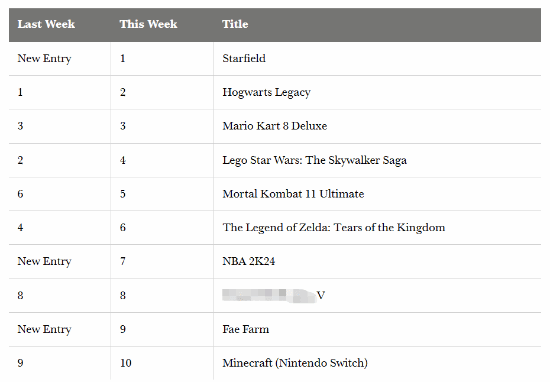Viewport: 550px width, 382px height.
Task: Click the Title column header
Action: pos(235,24)
